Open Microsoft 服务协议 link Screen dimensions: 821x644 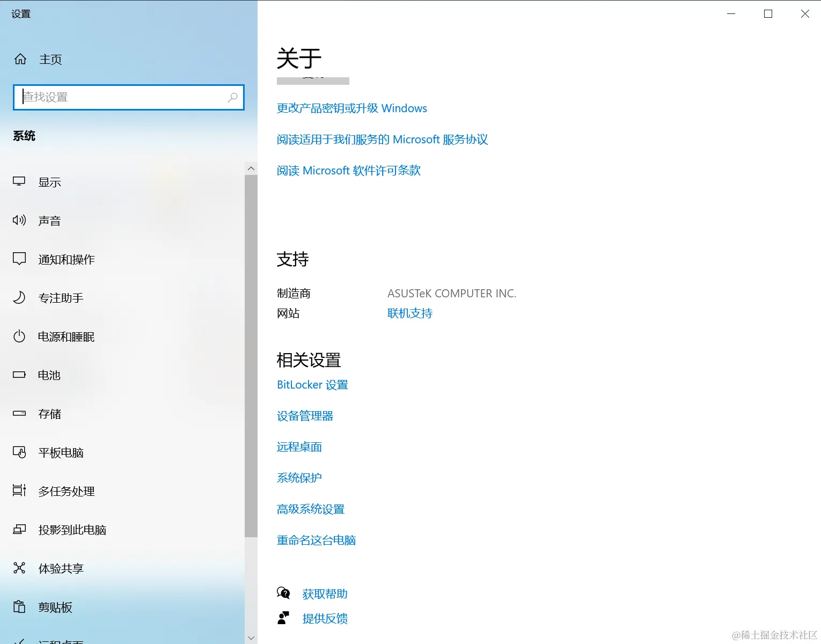[x=382, y=140]
